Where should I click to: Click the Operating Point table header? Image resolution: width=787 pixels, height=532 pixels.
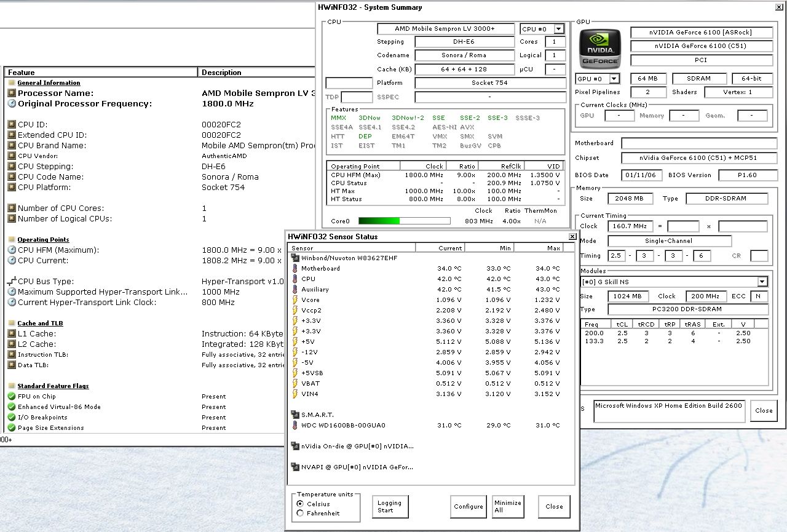pos(363,166)
